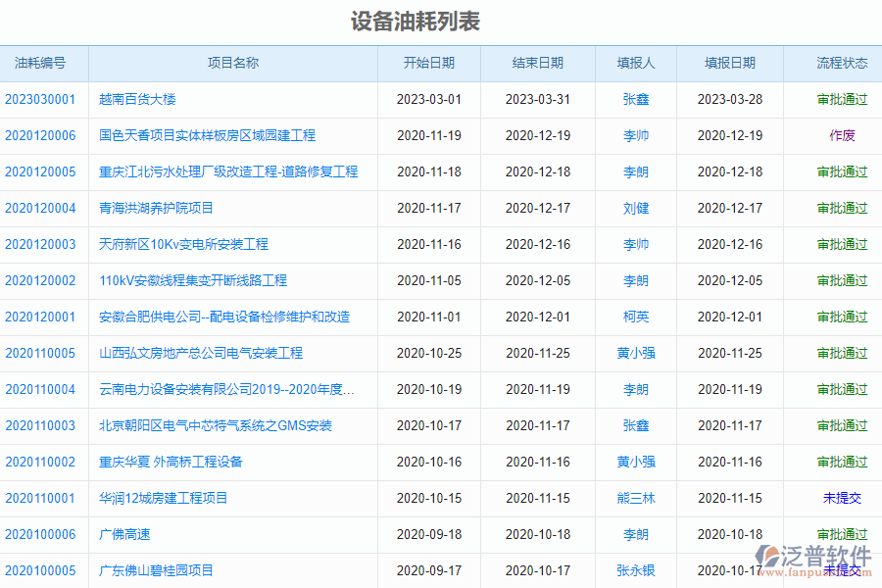Select 熊三林 filler link

pyautogui.click(x=636, y=497)
